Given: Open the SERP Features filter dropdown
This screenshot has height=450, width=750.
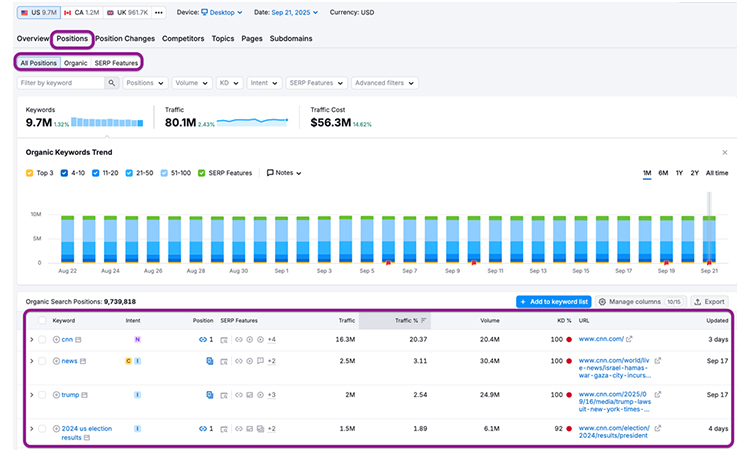Looking at the screenshot, I should [317, 83].
